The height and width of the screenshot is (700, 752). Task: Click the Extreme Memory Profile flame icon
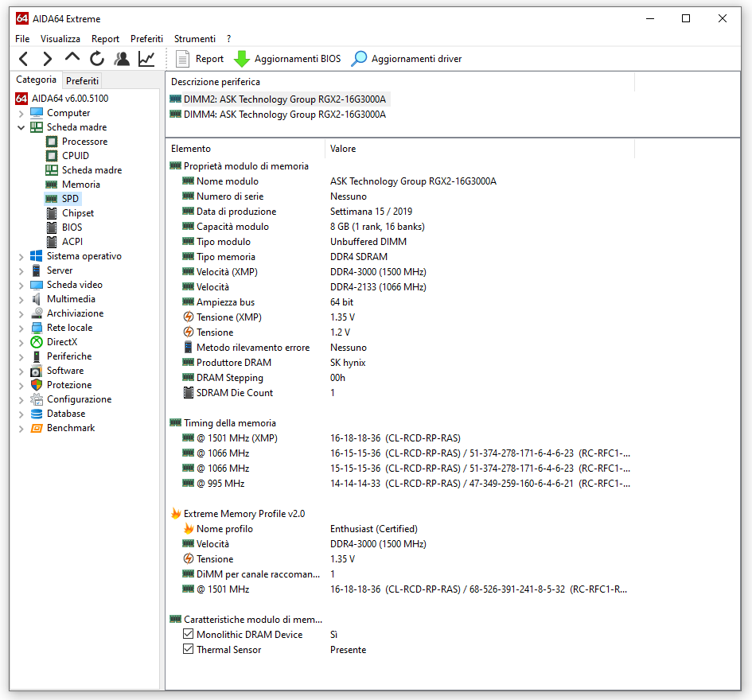(x=176, y=514)
